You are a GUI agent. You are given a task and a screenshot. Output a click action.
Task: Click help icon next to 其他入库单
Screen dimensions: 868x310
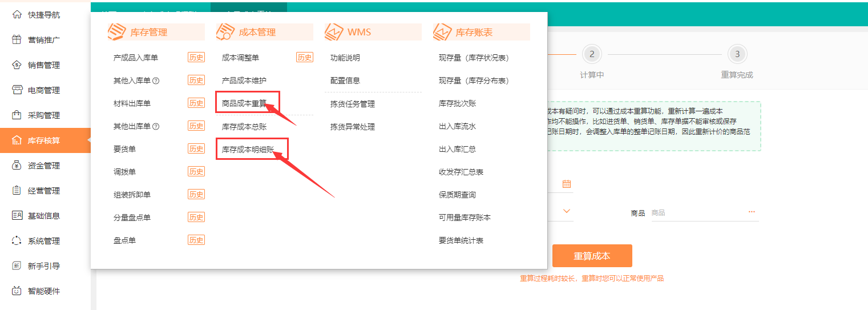pyautogui.click(x=156, y=80)
